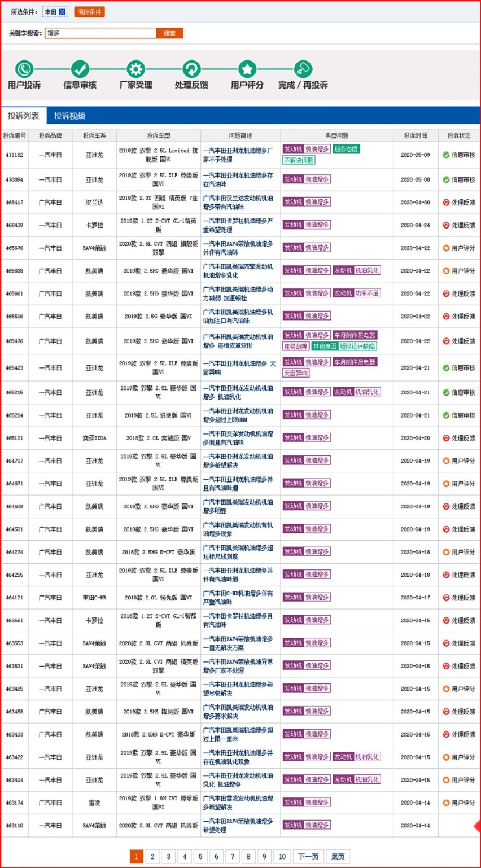Open complaint 463110 RAV4荣放 summary link

pyautogui.click(x=238, y=826)
